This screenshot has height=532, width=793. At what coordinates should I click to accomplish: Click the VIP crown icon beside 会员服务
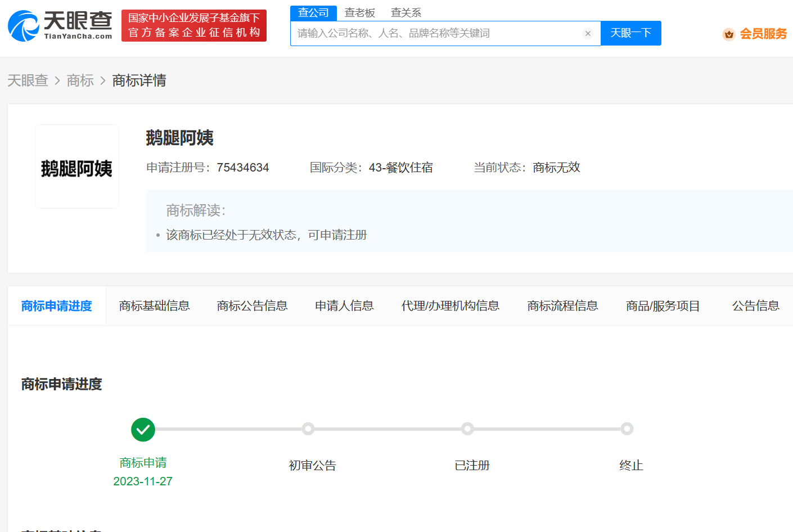point(729,34)
